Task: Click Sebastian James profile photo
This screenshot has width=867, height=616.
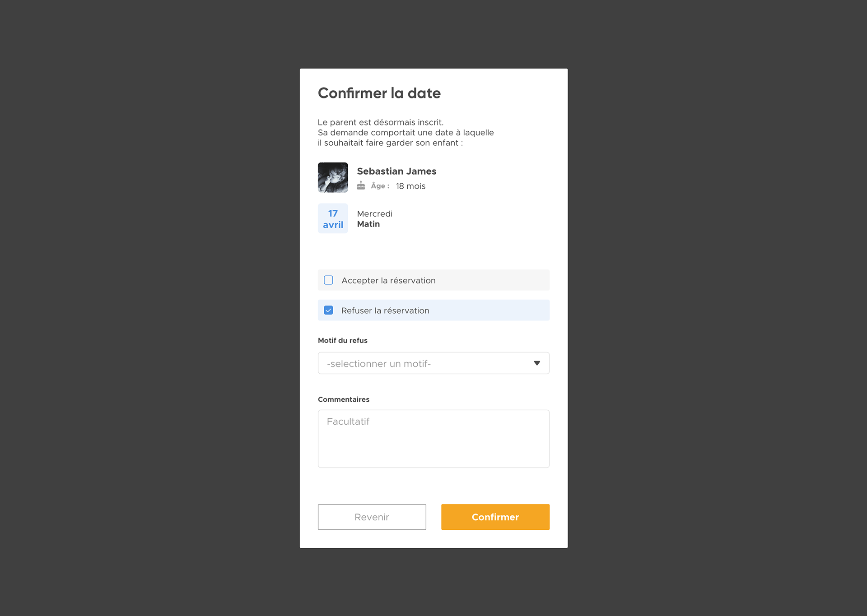Action: [x=333, y=177]
